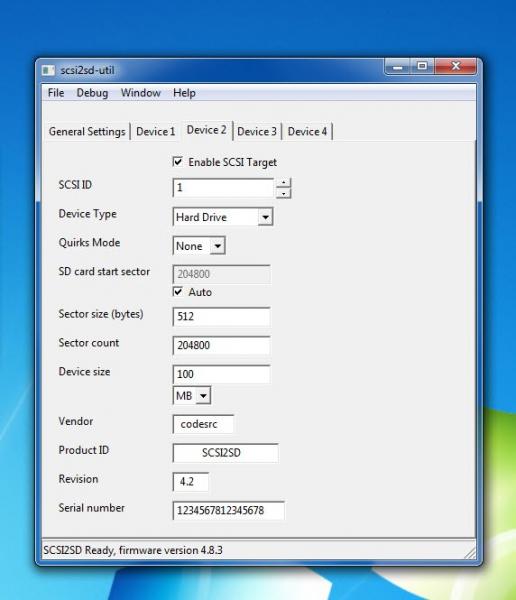Click the Sector size bytes field
516x600 pixels.
point(222,316)
